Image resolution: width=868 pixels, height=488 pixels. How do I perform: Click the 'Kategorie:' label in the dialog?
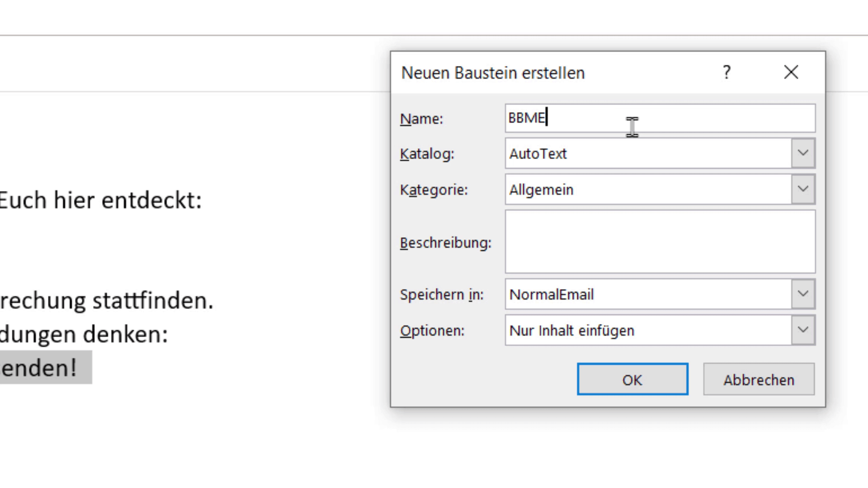click(x=434, y=190)
